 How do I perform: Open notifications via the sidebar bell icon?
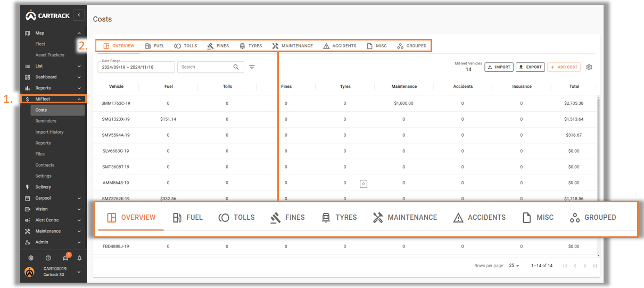point(80,258)
